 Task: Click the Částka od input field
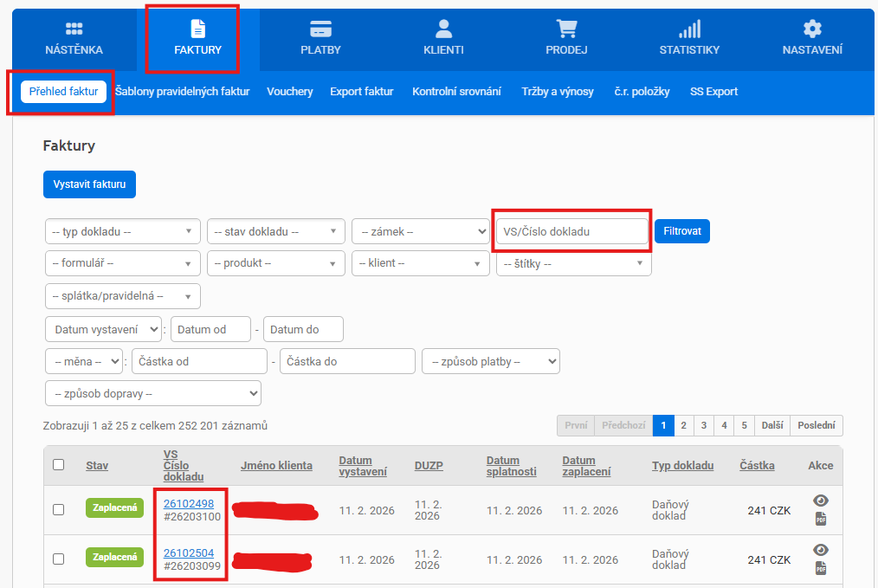(x=199, y=361)
